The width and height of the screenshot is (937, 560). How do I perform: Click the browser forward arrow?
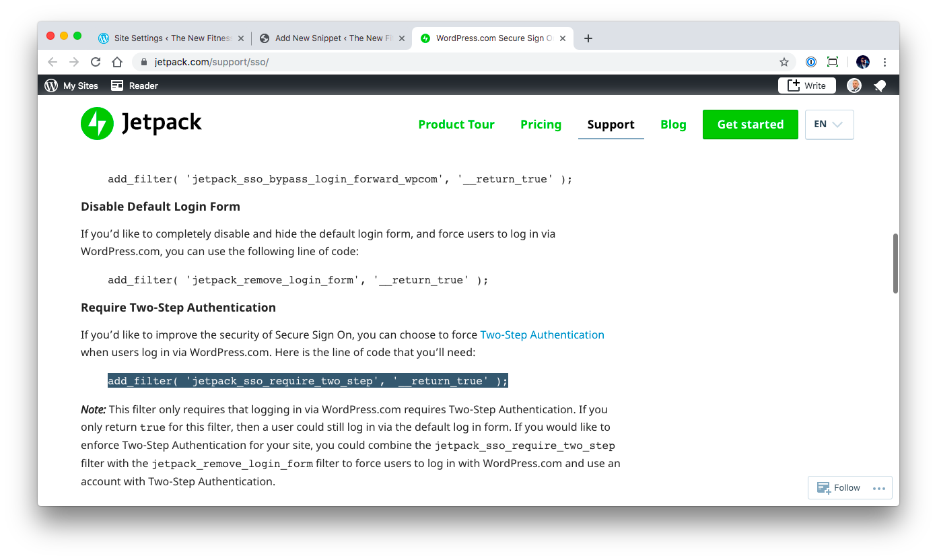click(74, 62)
